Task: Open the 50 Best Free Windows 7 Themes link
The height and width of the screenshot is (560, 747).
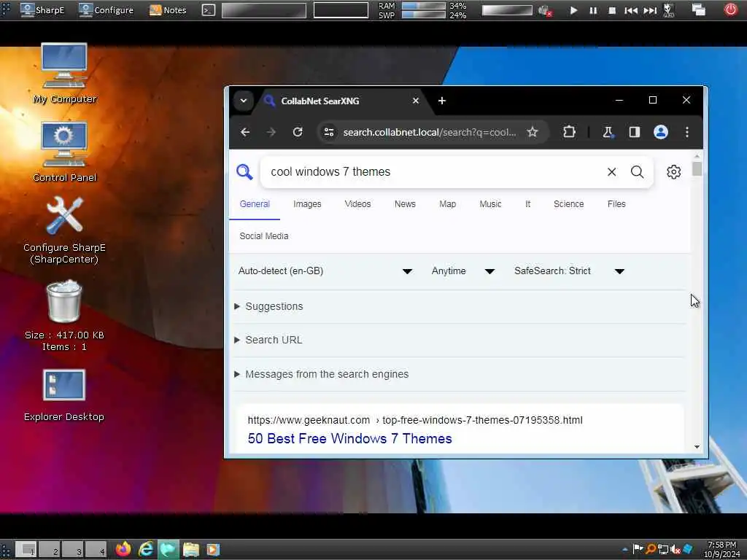Action: tap(349, 438)
